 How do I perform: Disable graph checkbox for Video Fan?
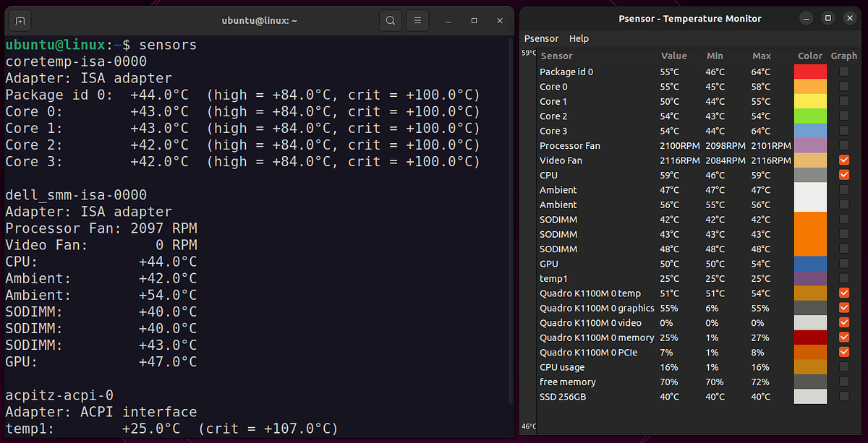tap(843, 160)
